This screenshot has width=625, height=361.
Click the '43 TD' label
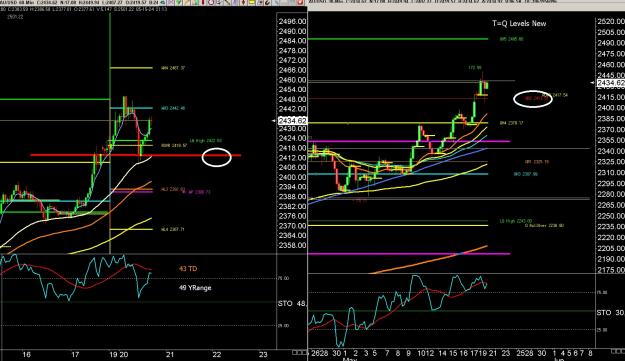point(188,269)
